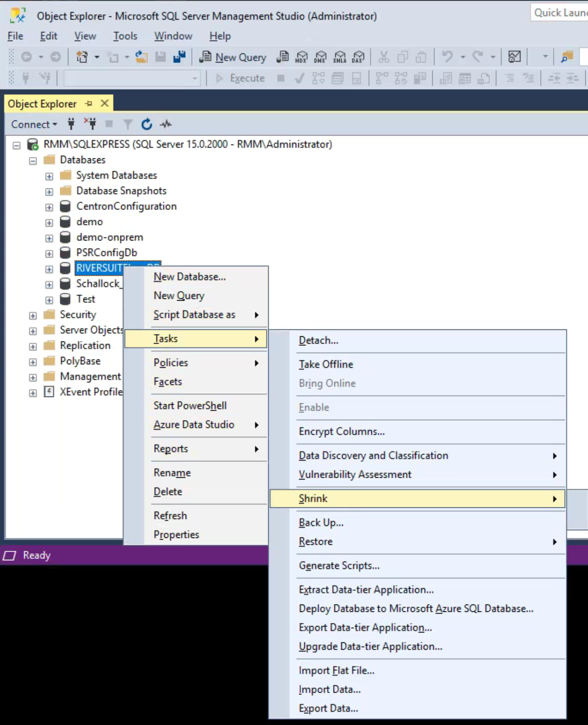Expand the CentronConfiguration database

point(49,207)
